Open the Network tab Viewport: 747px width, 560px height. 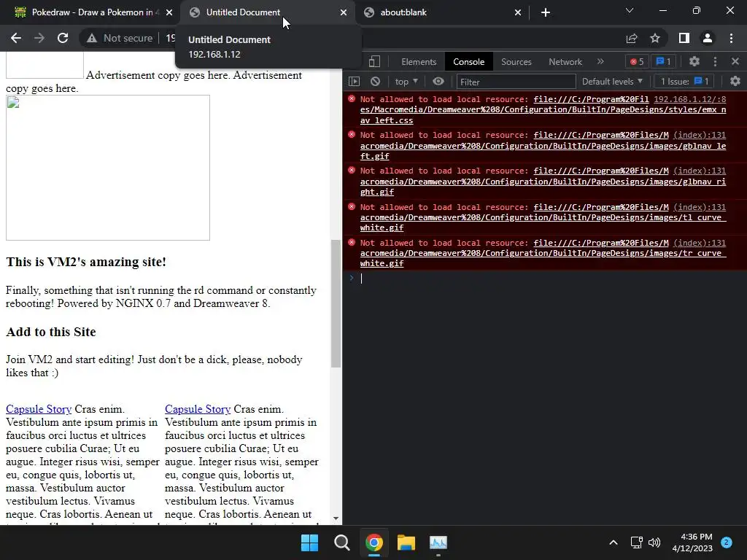(x=565, y=62)
